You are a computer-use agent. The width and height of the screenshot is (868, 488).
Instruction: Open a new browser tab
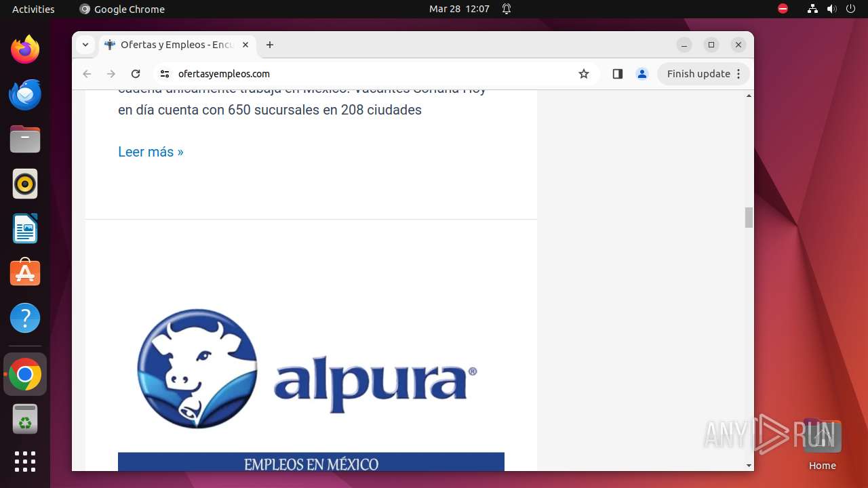tap(270, 45)
